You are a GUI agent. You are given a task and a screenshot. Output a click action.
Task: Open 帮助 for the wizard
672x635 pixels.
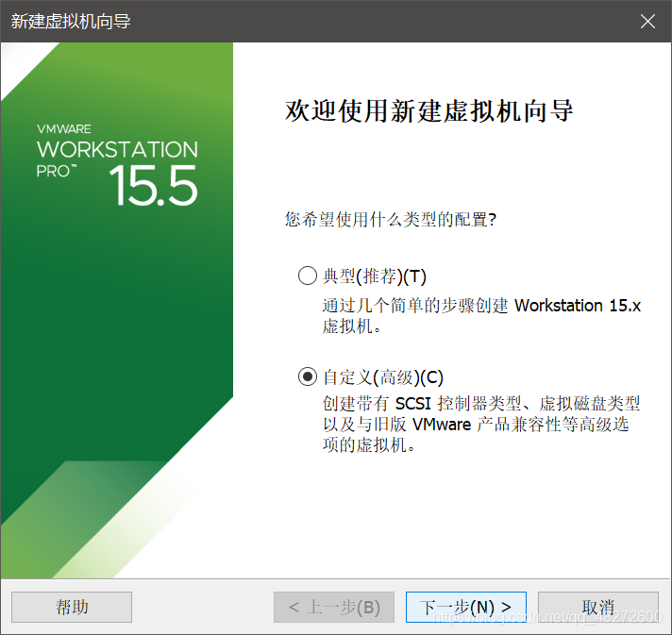click(72, 607)
